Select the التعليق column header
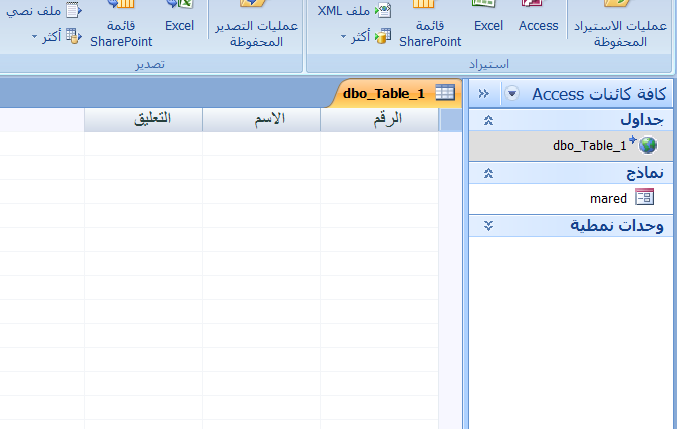The image size is (678, 429). pyautogui.click(x=143, y=119)
